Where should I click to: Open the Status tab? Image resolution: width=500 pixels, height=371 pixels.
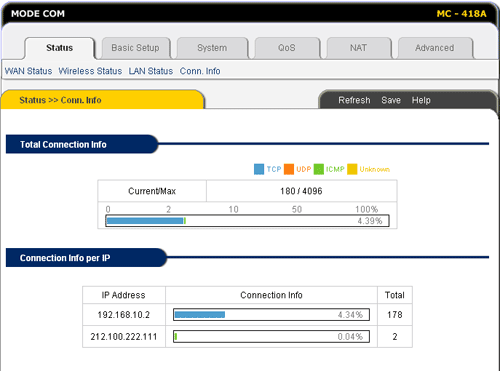coord(59,48)
